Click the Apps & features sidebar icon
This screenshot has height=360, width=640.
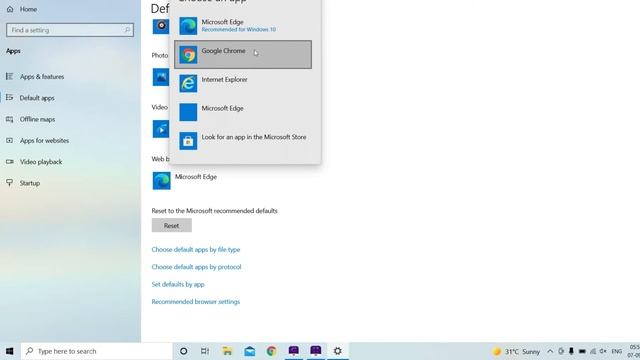[9, 76]
